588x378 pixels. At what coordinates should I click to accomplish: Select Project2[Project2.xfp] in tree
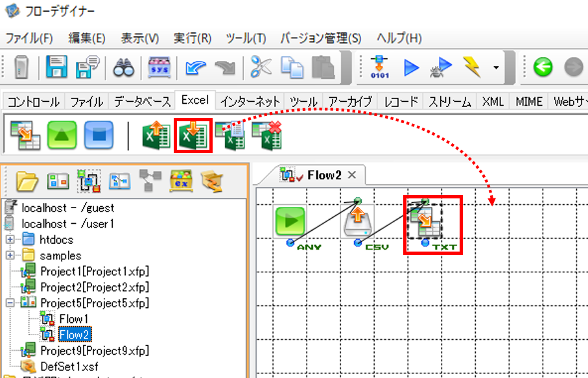pyautogui.click(x=95, y=287)
